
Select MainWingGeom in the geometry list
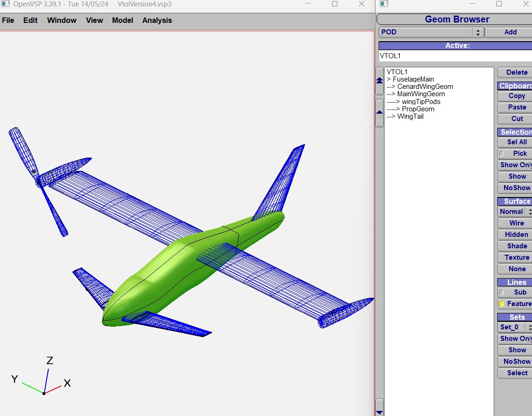click(x=421, y=94)
